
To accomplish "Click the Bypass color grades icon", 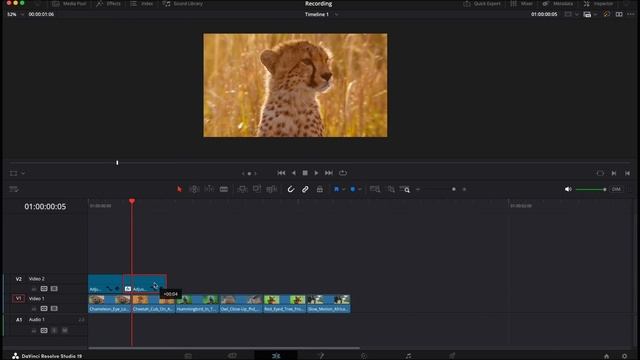I will click(607, 14).
